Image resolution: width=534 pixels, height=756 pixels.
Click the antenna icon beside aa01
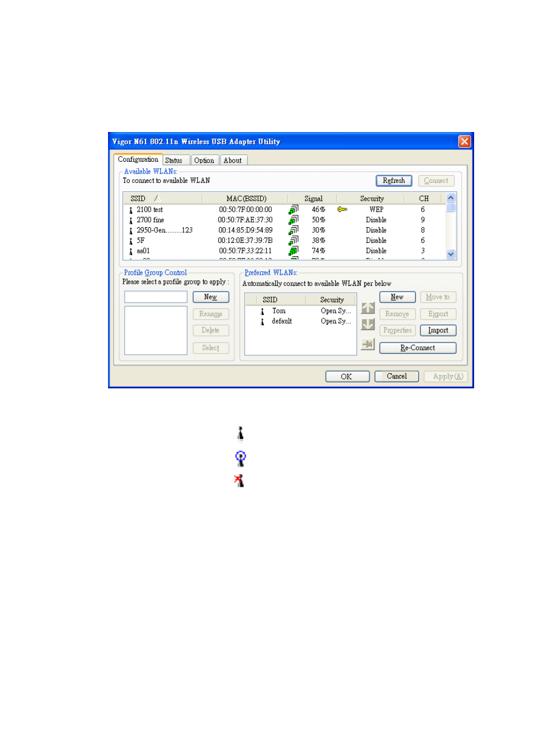point(130,251)
